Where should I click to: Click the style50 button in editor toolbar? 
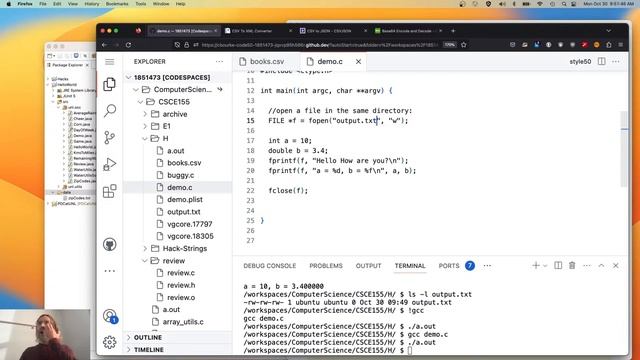pyautogui.click(x=580, y=62)
